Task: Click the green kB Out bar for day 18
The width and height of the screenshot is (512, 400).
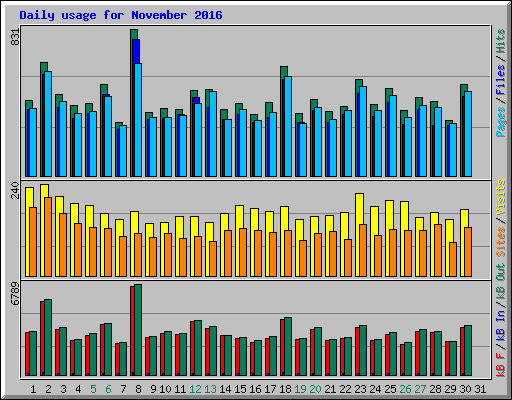Action: (x=288, y=347)
